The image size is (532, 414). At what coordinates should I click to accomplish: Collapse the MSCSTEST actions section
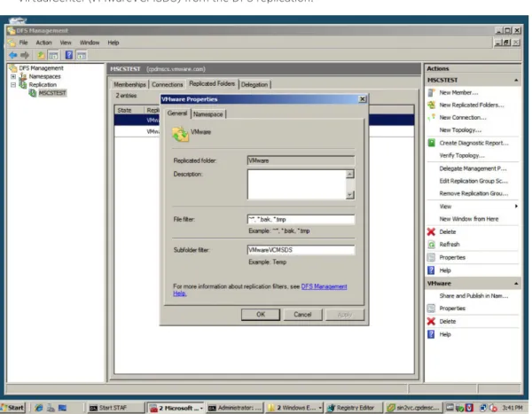516,80
